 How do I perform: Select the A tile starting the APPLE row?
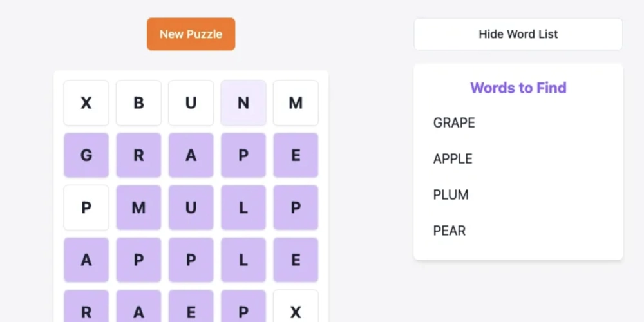[86, 260]
